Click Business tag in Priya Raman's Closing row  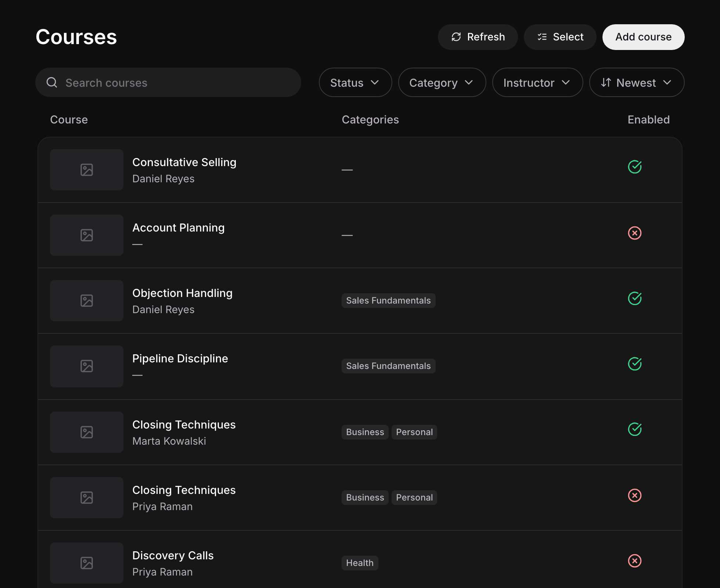(x=365, y=498)
